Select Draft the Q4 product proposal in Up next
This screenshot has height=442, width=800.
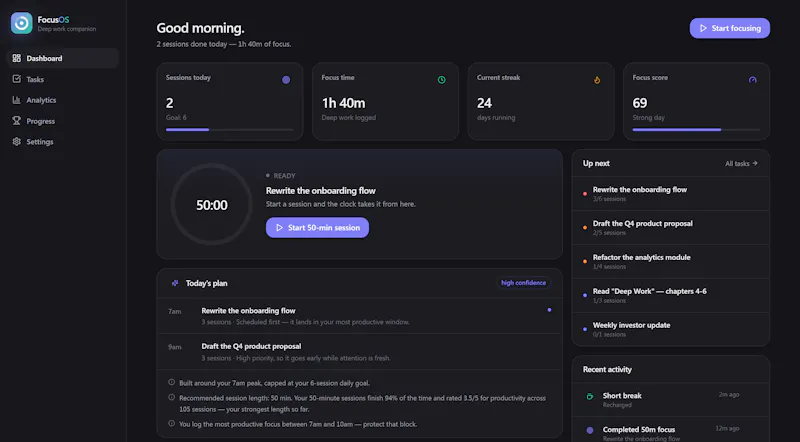click(x=670, y=228)
